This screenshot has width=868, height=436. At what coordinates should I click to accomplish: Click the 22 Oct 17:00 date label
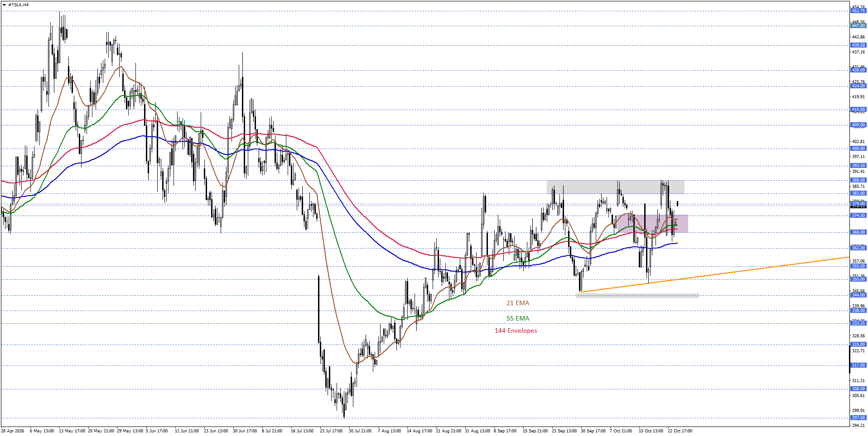680,431
